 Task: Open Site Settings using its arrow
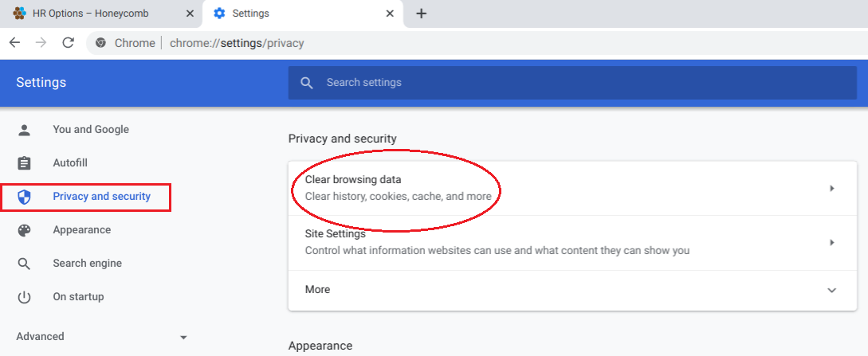coord(832,242)
